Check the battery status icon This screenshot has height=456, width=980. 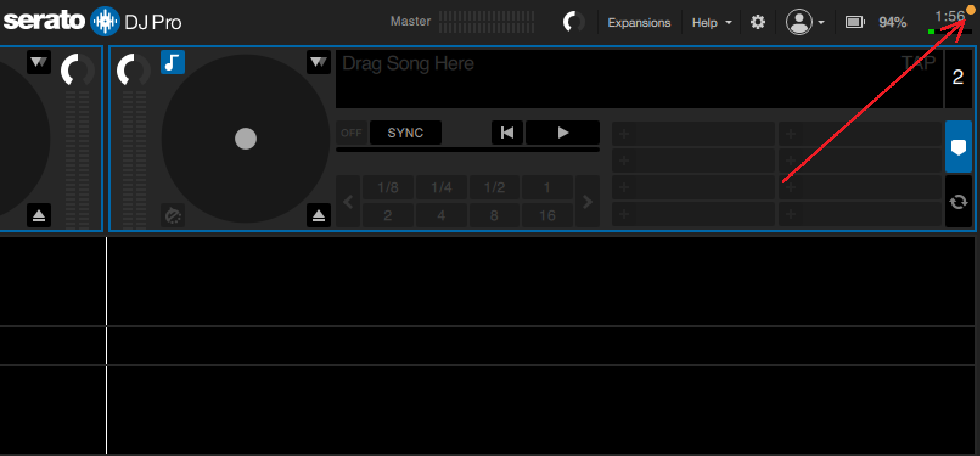855,22
